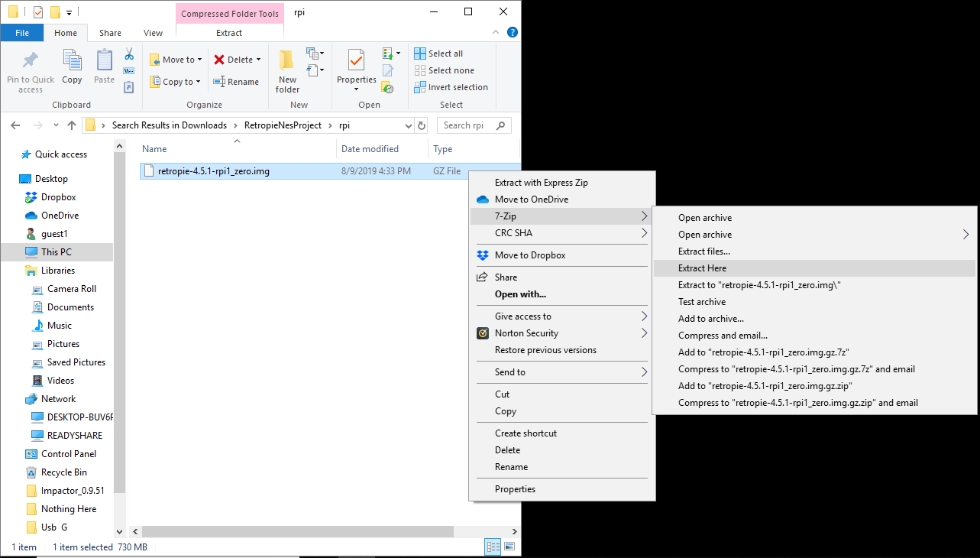The width and height of the screenshot is (980, 558).
Task: Open Recycle Bin in the navigation pane
Action: point(63,472)
